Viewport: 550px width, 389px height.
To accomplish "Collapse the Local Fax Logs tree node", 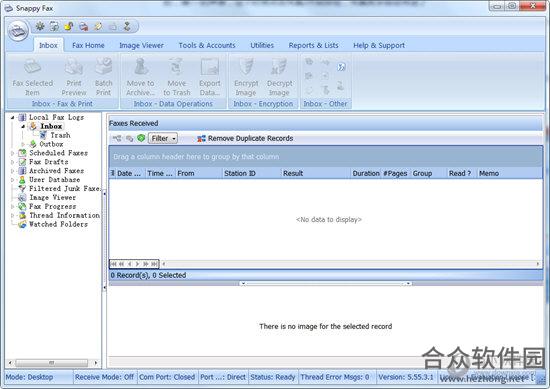I will [x=13, y=118].
